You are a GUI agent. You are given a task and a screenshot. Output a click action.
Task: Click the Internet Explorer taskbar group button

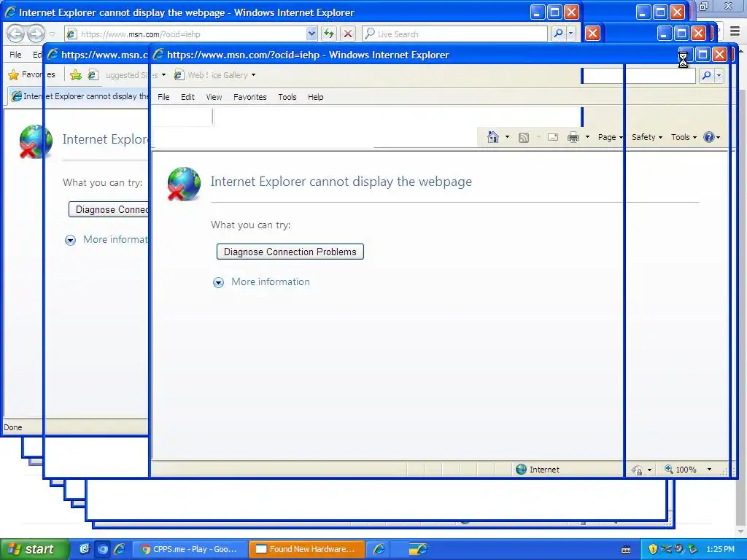click(379, 550)
